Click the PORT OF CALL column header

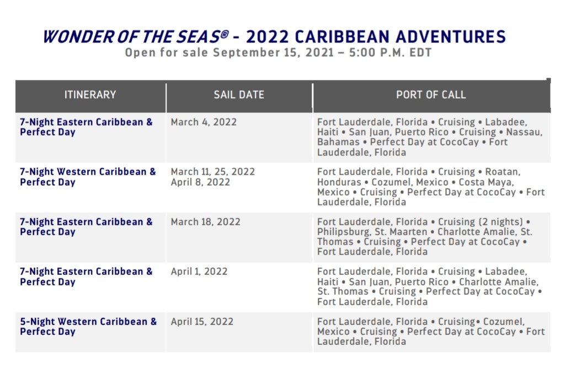tap(431, 95)
